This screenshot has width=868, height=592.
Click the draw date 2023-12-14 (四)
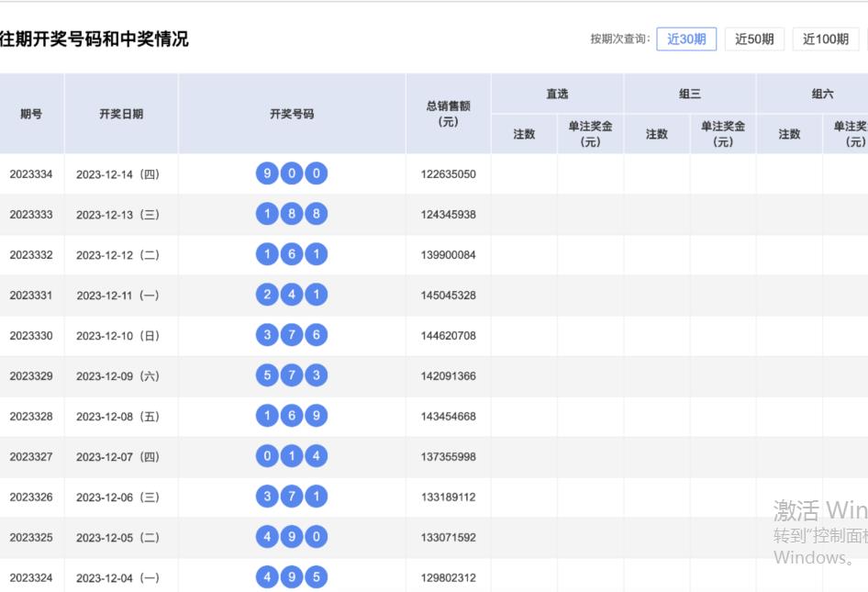pyautogui.click(x=118, y=174)
